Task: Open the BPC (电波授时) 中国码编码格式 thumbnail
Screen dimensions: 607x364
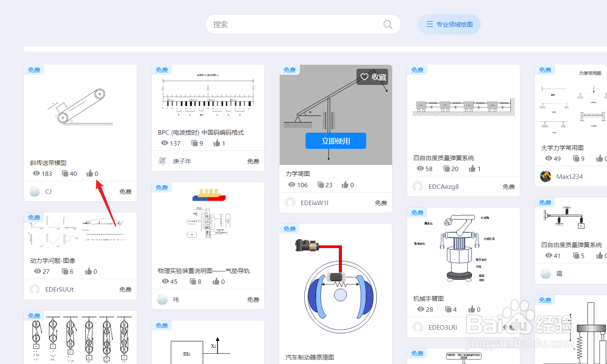Action: point(208,95)
